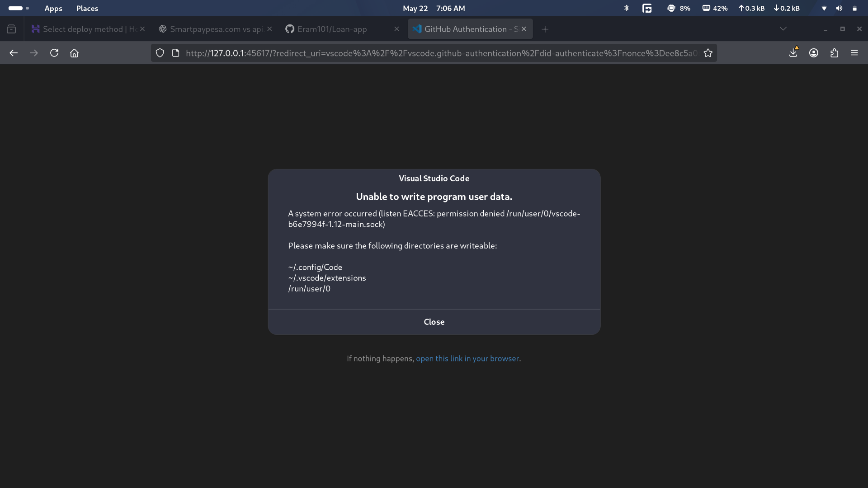Open the date and time clock menu
The height and width of the screenshot is (488, 868).
434,8
